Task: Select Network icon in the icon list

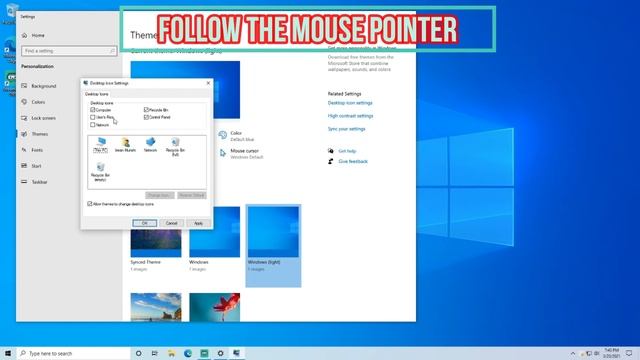Action: (150, 145)
